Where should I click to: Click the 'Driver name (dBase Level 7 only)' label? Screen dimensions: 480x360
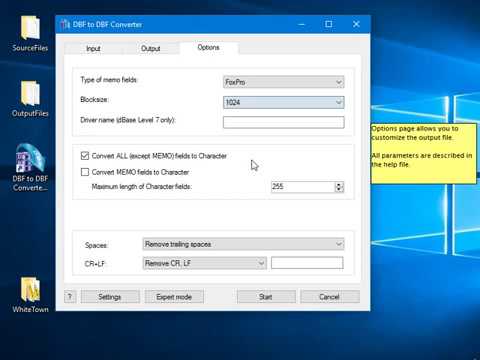tap(128, 120)
